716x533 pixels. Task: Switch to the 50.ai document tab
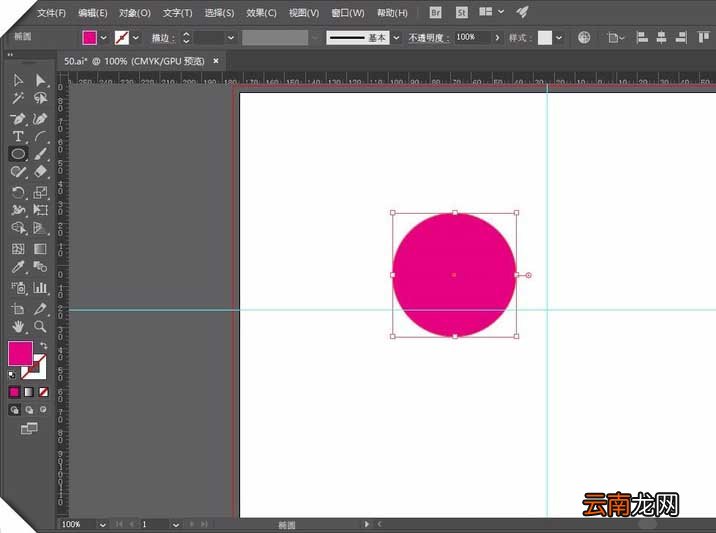134,61
